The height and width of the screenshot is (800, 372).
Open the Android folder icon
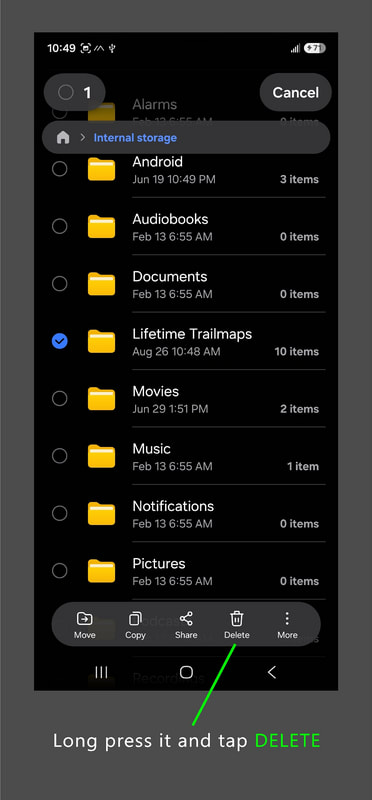(101, 169)
